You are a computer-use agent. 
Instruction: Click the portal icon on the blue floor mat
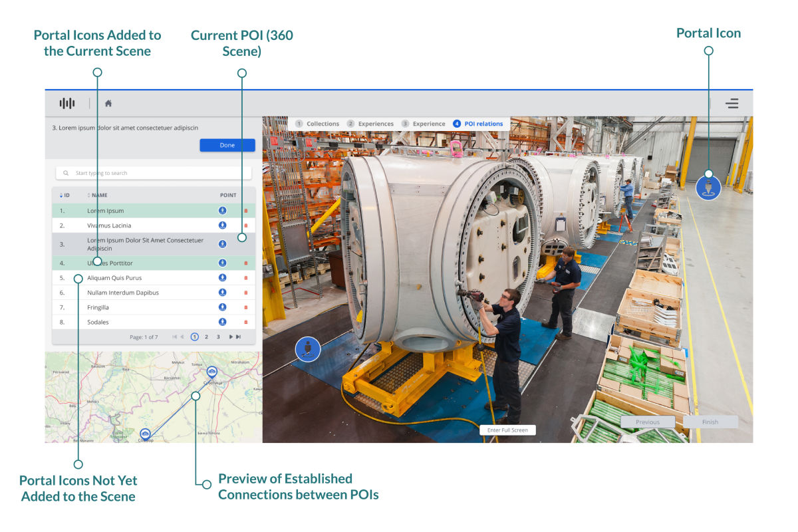click(308, 349)
